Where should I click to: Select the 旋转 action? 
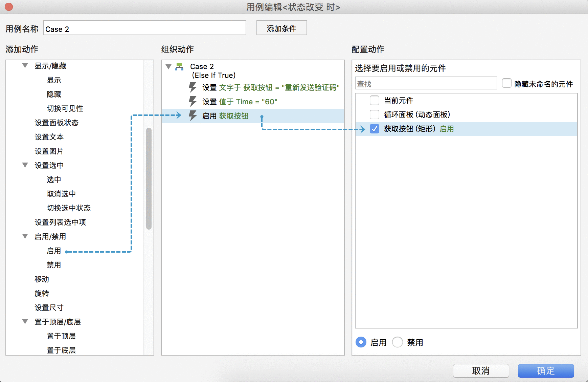pos(42,293)
